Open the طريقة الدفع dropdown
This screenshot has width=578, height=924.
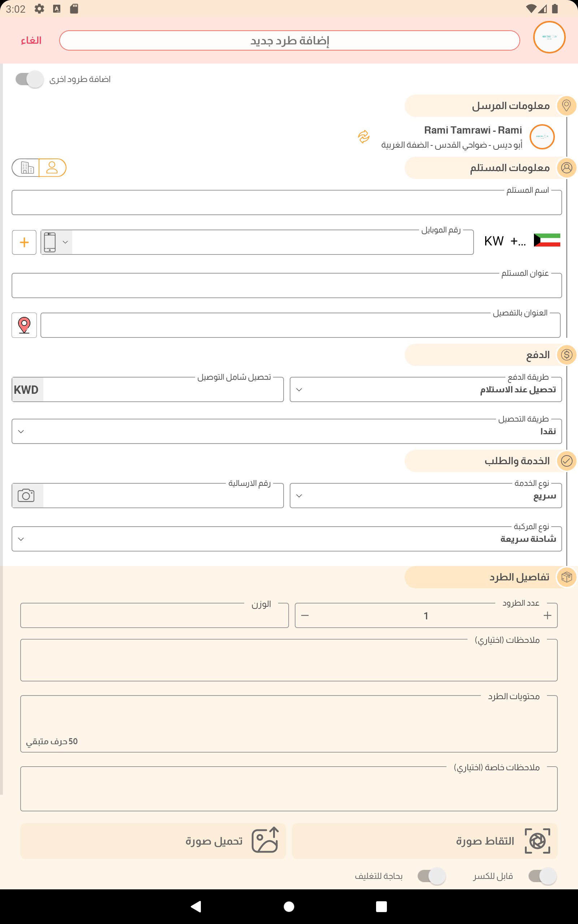point(426,389)
